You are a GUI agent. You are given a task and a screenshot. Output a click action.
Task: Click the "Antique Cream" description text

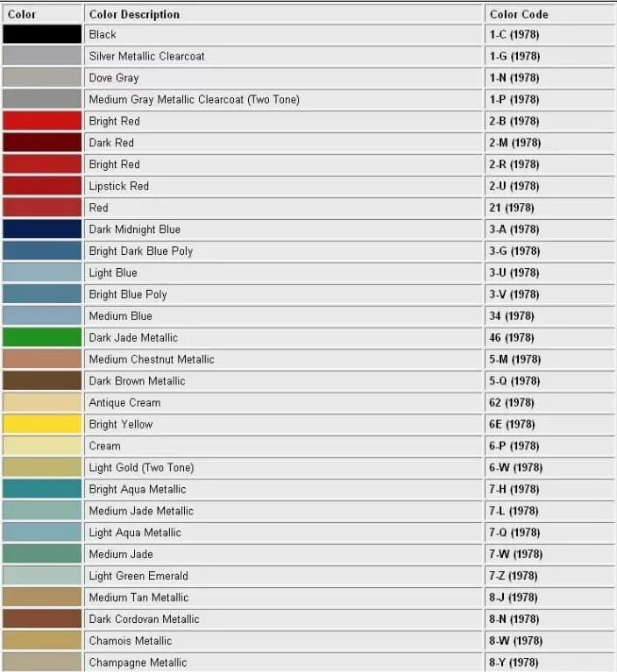pyautogui.click(x=124, y=402)
